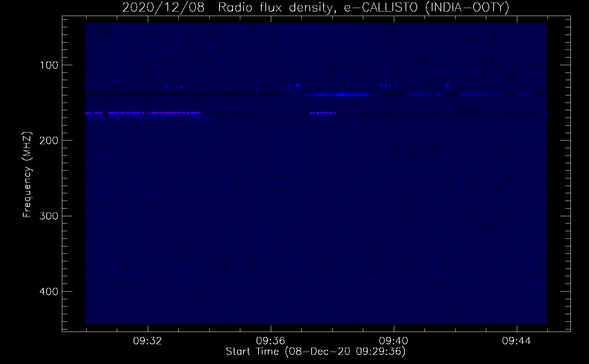
Task: Click the 09:36 time tick label
Action: click(270, 341)
